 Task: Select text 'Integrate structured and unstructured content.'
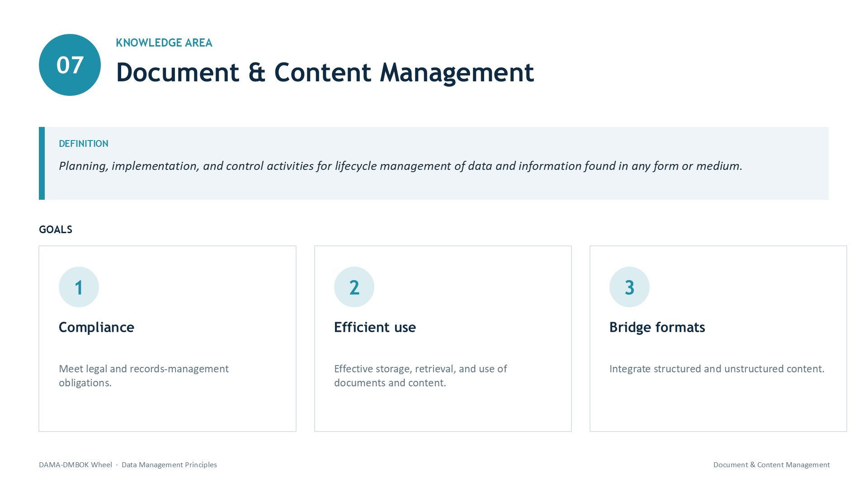[717, 369]
